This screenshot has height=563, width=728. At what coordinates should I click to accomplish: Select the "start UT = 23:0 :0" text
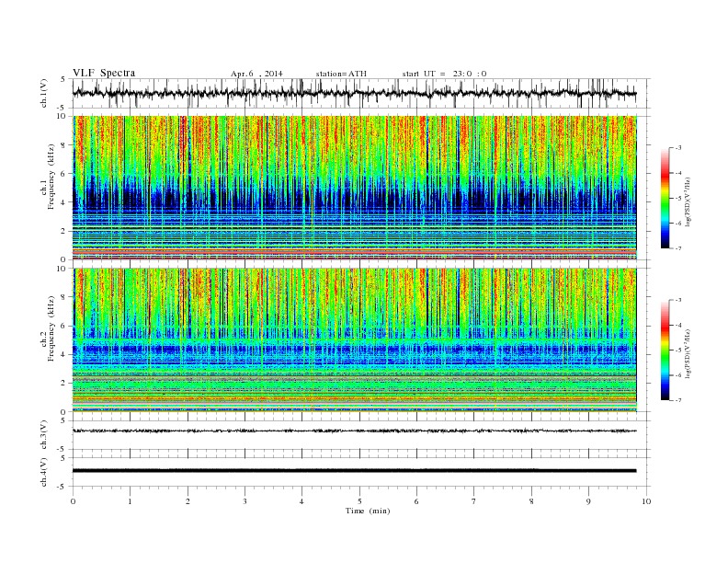click(444, 74)
